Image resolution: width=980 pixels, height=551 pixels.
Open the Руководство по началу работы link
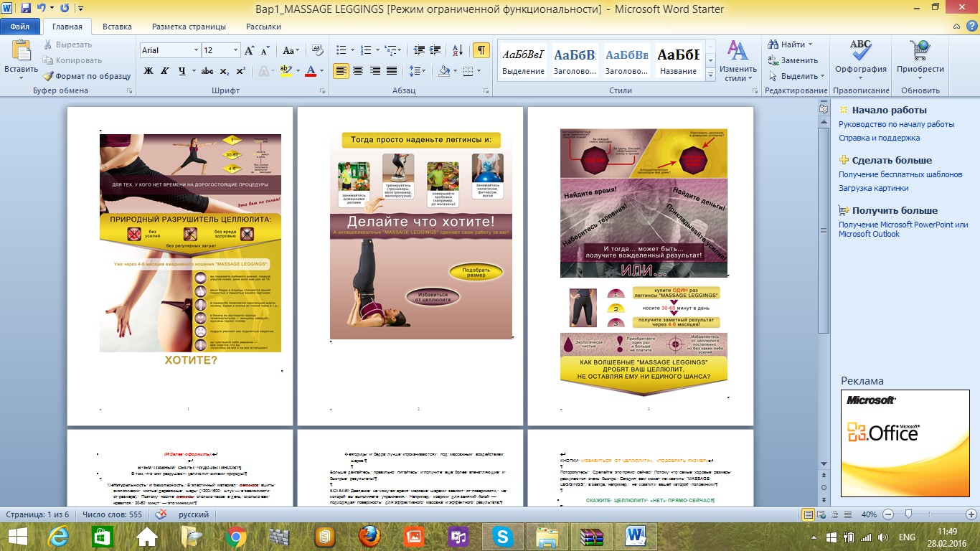point(897,124)
